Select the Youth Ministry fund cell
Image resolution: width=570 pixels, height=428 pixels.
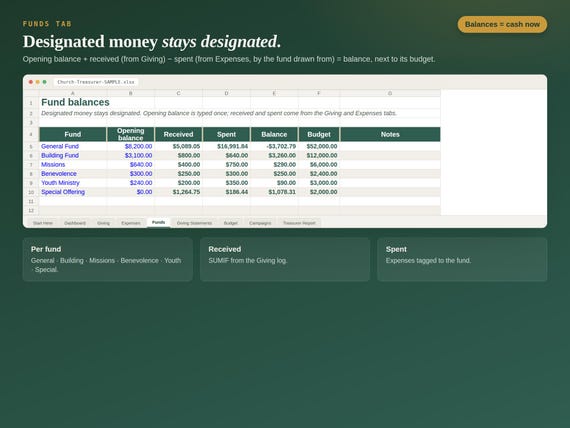pyautogui.click(x=73, y=183)
